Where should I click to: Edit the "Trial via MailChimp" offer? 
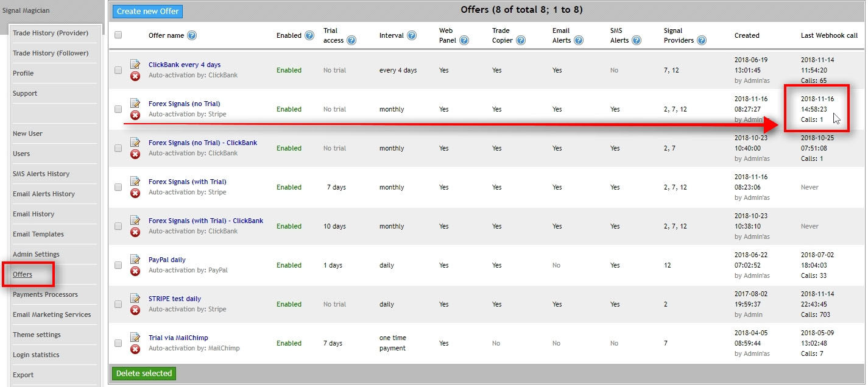(x=135, y=338)
